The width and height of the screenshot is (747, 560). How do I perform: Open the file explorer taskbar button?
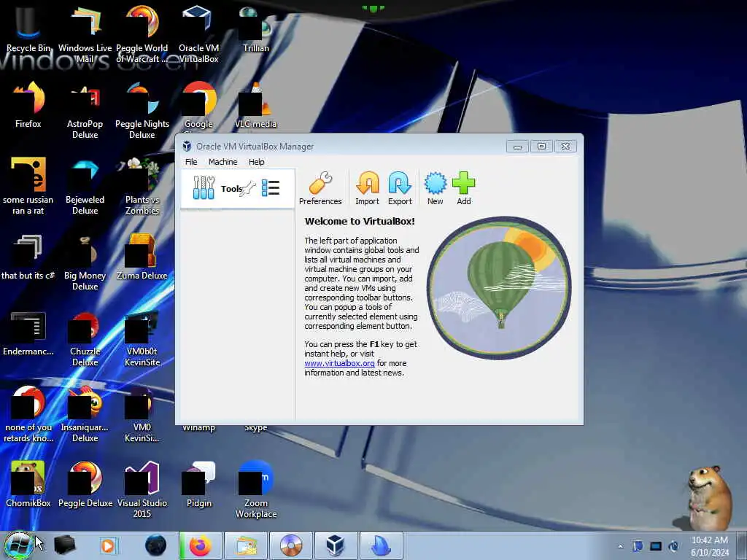(245, 545)
